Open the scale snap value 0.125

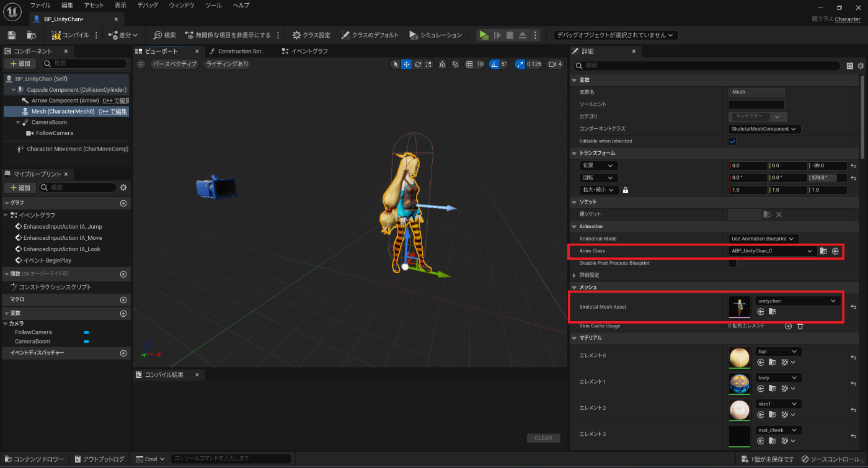(x=534, y=64)
